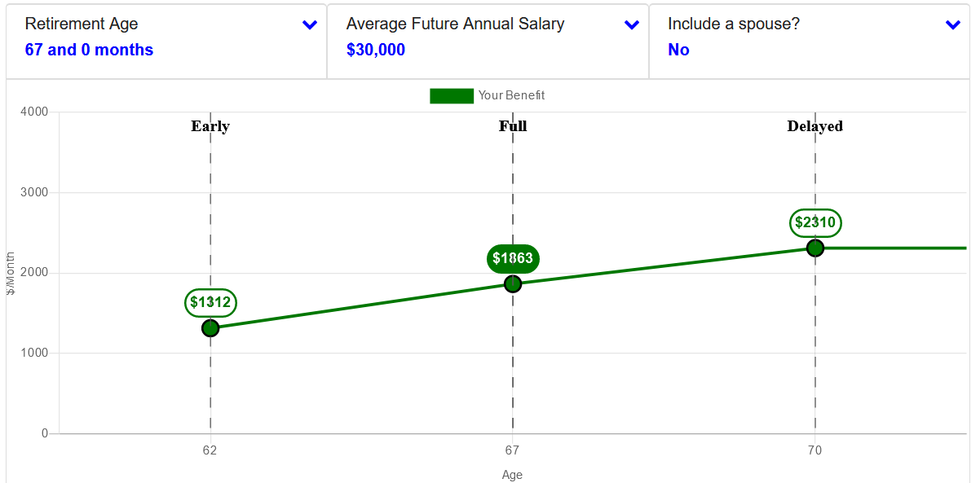Screen dimensions: 980x483
Task: Click the $30,000 salary value
Action: coord(373,50)
